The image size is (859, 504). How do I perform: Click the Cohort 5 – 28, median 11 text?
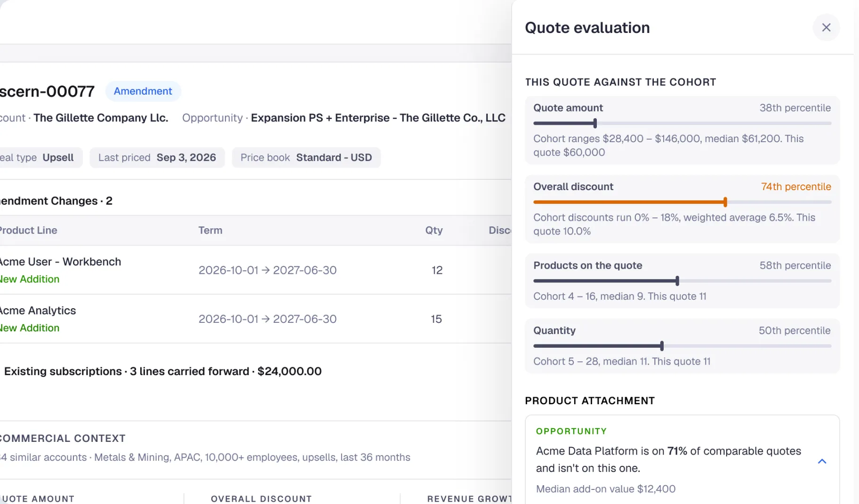[622, 361]
